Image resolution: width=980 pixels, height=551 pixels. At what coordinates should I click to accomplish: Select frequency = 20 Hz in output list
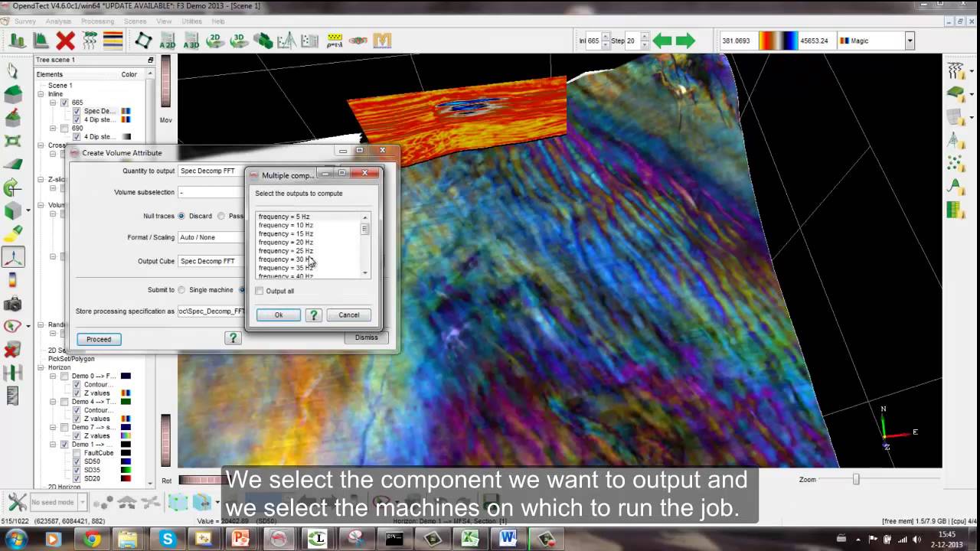click(x=286, y=243)
